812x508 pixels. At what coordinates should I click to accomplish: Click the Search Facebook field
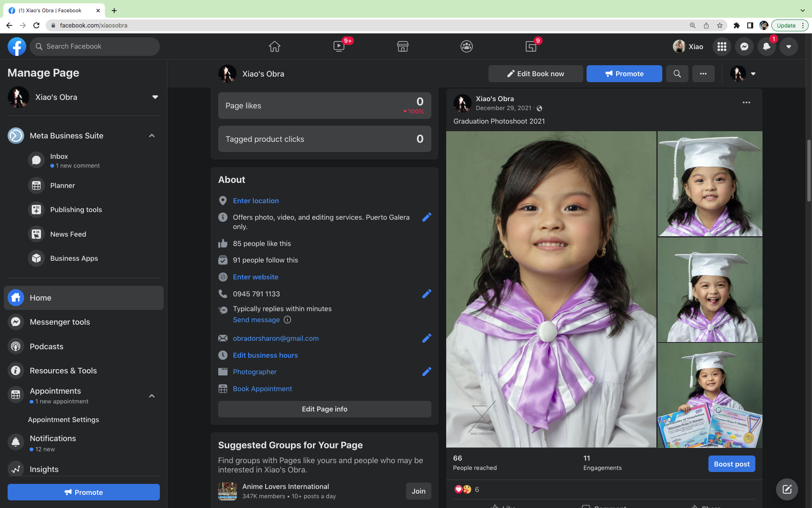pos(95,47)
